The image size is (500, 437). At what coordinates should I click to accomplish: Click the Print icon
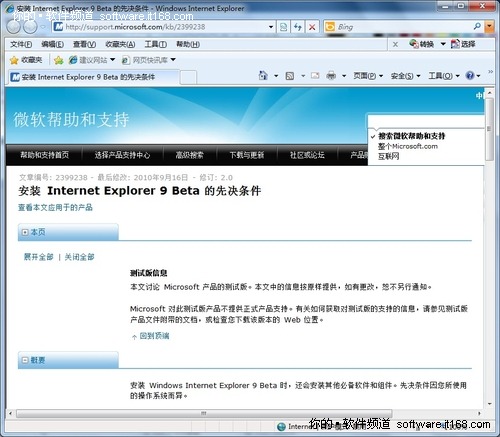[331, 76]
